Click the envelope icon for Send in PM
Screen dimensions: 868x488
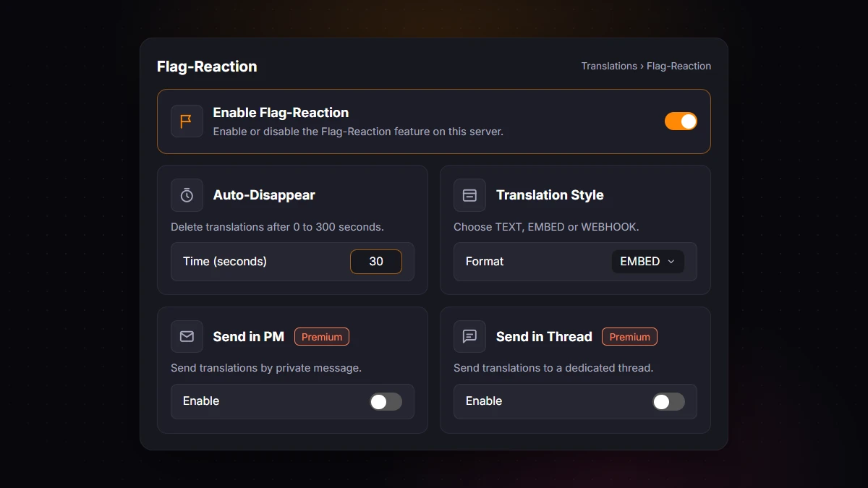[x=187, y=336]
